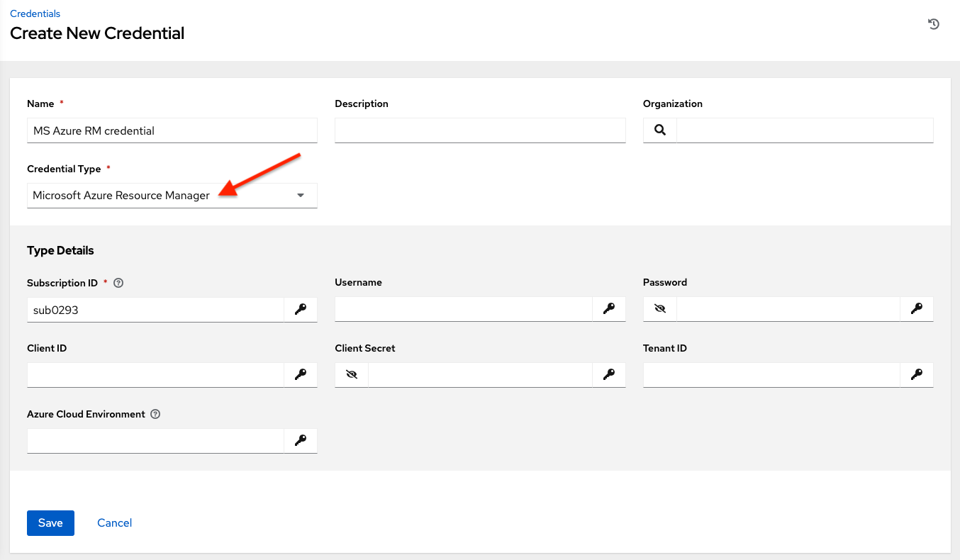Click the Tenant ID input field

tap(771, 374)
